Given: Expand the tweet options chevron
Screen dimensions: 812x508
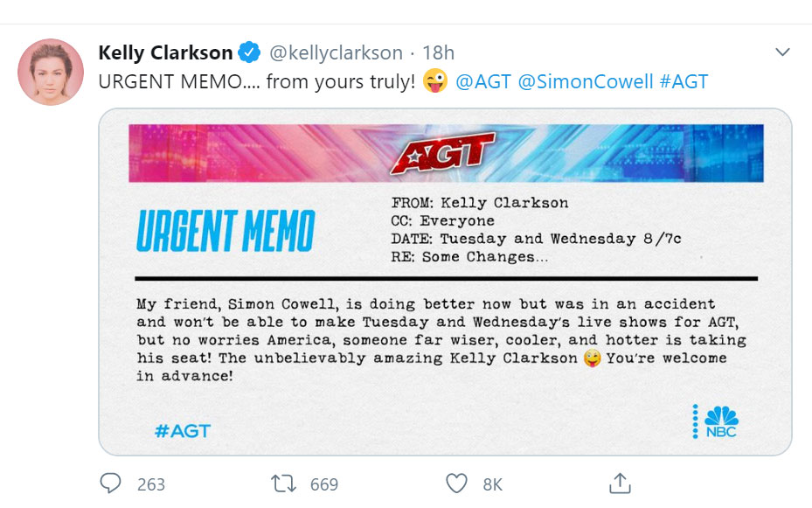Looking at the screenshot, I should [x=782, y=53].
